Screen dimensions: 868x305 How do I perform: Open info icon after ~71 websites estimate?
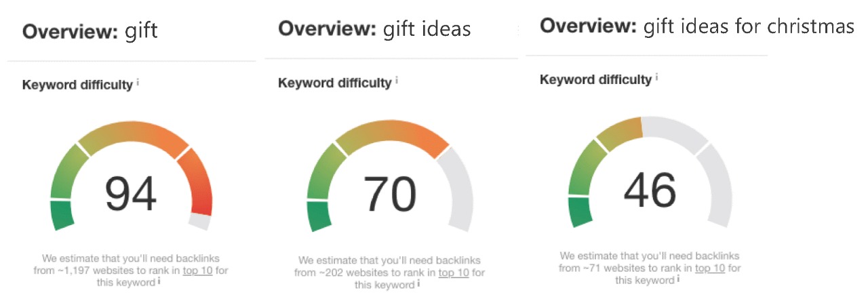click(677, 278)
